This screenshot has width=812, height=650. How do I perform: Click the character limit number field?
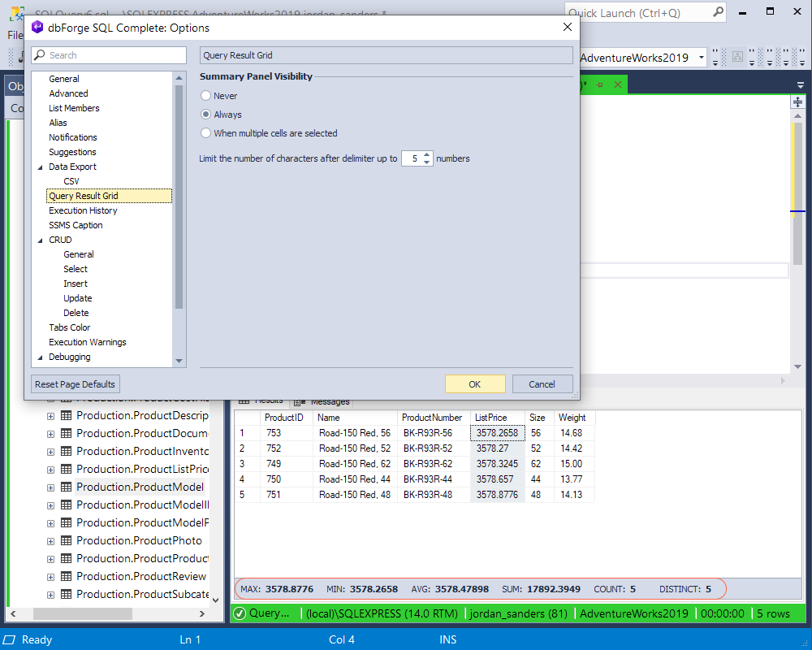point(412,158)
